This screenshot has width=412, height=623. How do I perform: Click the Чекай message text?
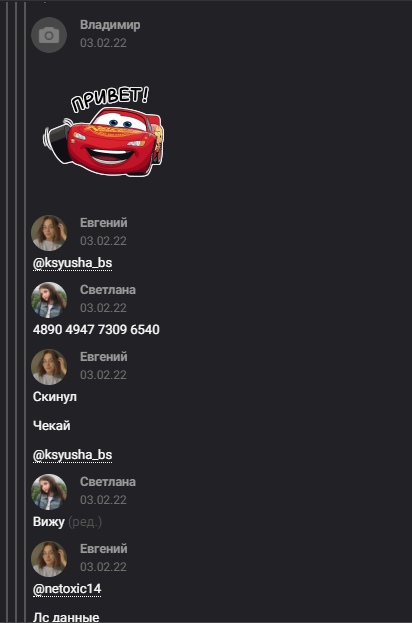[52, 426]
